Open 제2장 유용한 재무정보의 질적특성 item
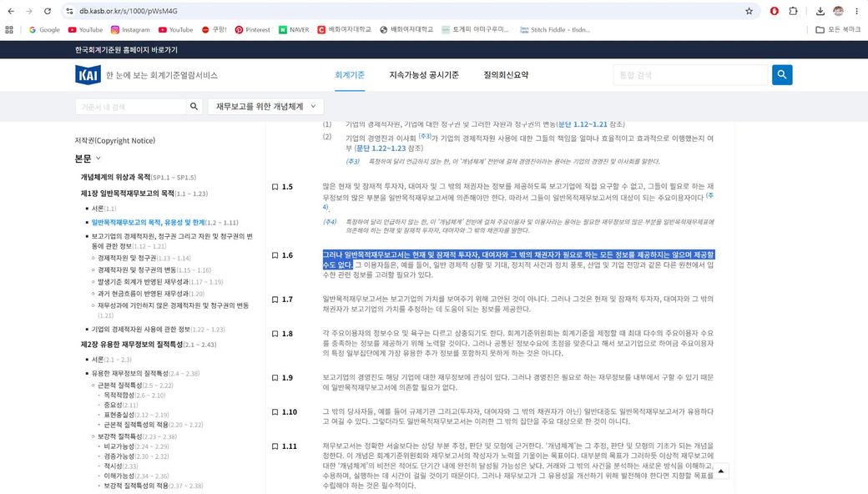868x494 pixels. (x=149, y=345)
